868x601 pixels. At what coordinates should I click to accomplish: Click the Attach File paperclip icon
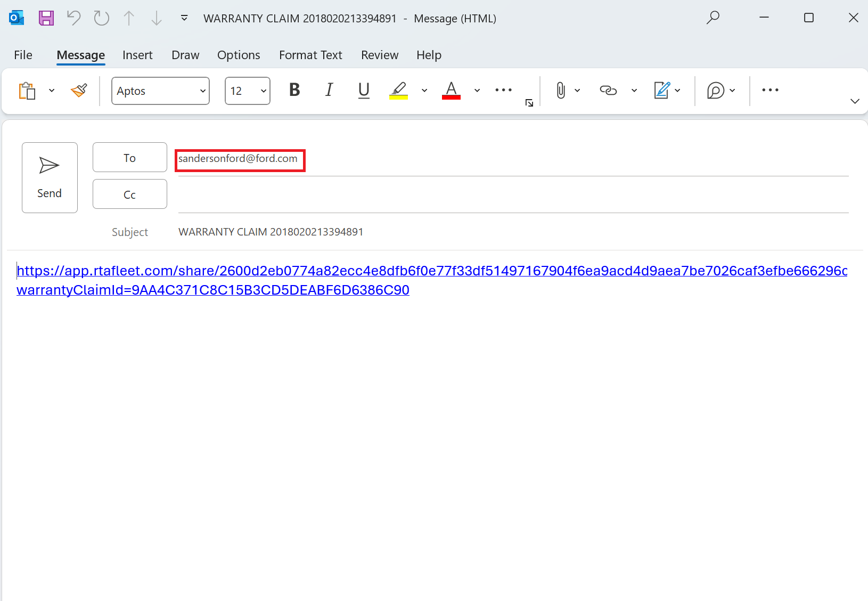click(560, 91)
